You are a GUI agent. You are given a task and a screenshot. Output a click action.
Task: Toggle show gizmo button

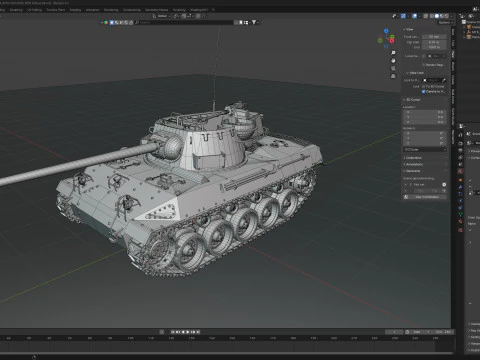click(403, 16)
